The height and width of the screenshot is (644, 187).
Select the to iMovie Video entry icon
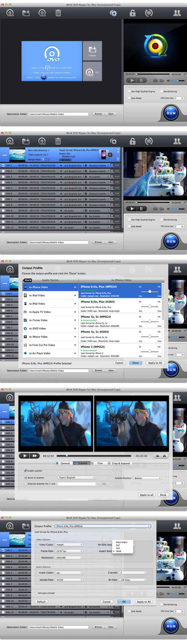tap(25, 337)
